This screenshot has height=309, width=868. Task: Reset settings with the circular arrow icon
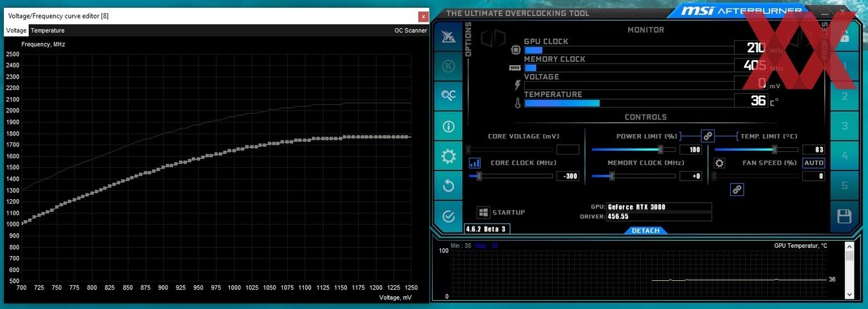click(448, 186)
